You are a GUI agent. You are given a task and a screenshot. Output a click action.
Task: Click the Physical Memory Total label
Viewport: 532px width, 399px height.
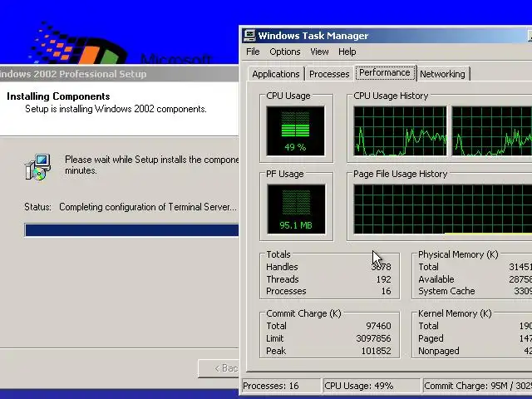point(429,267)
